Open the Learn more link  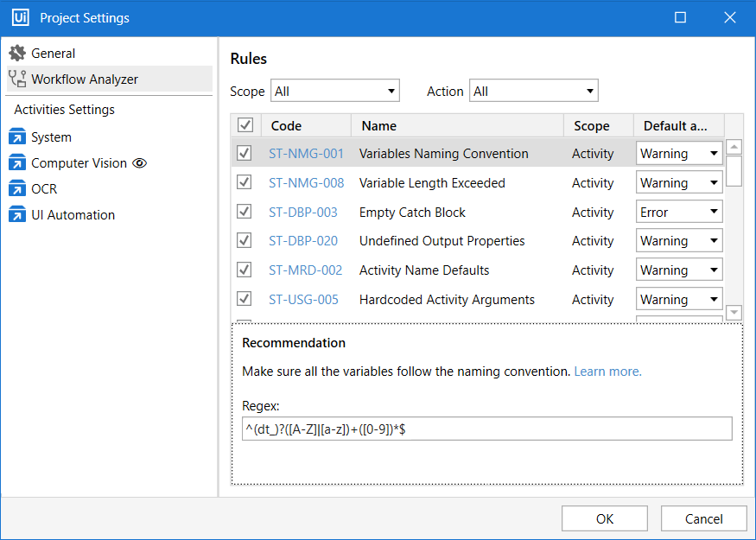607,371
